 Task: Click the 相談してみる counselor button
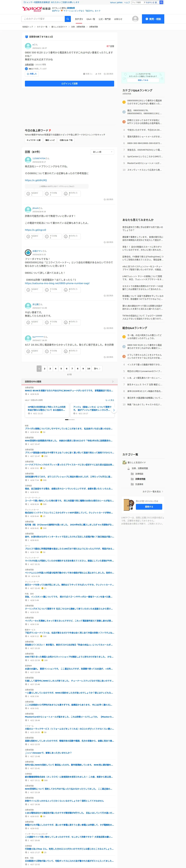click(x=143, y=80)
